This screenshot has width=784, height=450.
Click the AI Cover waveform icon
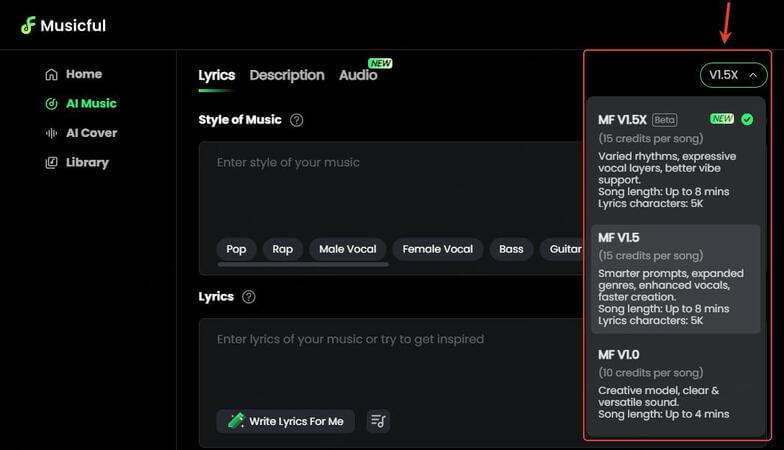[x=52, y=133]
